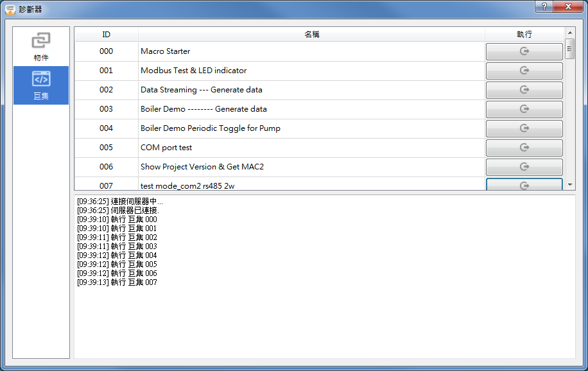Screen dimensions: 588x371
Task: Click the ID column header
Action: pos(107,35)
